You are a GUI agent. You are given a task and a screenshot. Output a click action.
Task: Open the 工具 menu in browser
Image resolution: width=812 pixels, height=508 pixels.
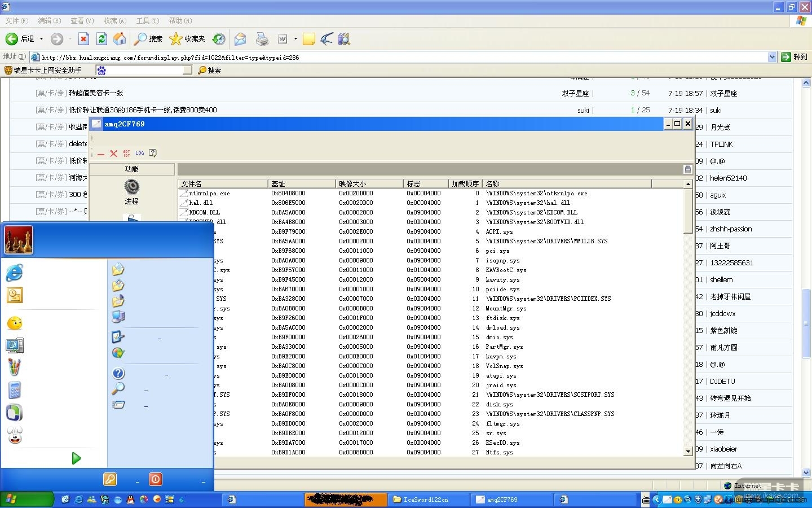click(x=147, y=21)
